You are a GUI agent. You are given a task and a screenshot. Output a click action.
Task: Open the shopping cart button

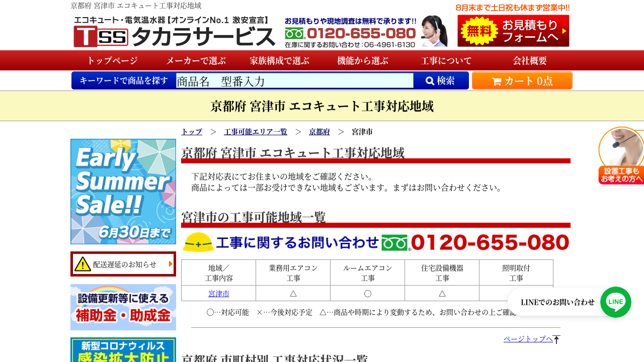(522, 81)
